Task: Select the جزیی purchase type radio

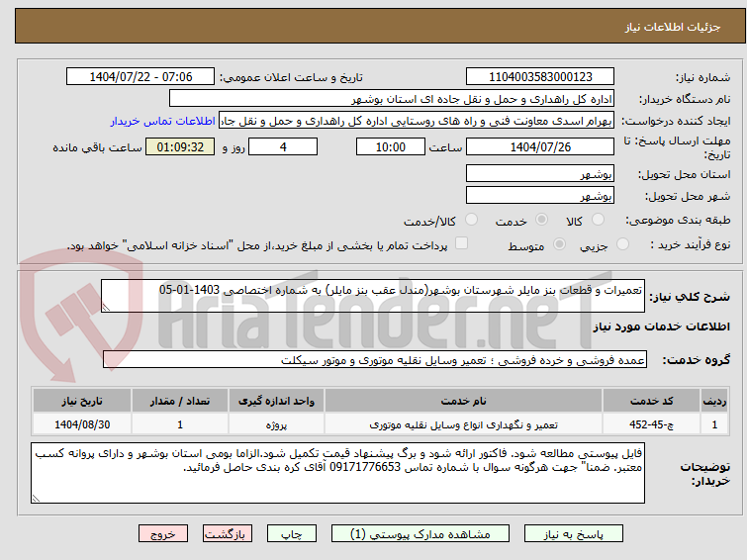Action: [x=622, y=244]
